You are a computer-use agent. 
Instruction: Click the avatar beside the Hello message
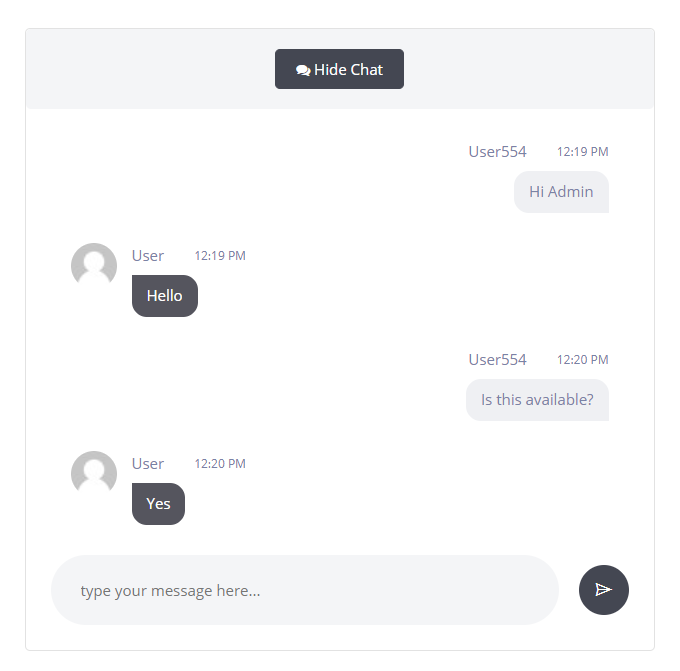point(94,266)
